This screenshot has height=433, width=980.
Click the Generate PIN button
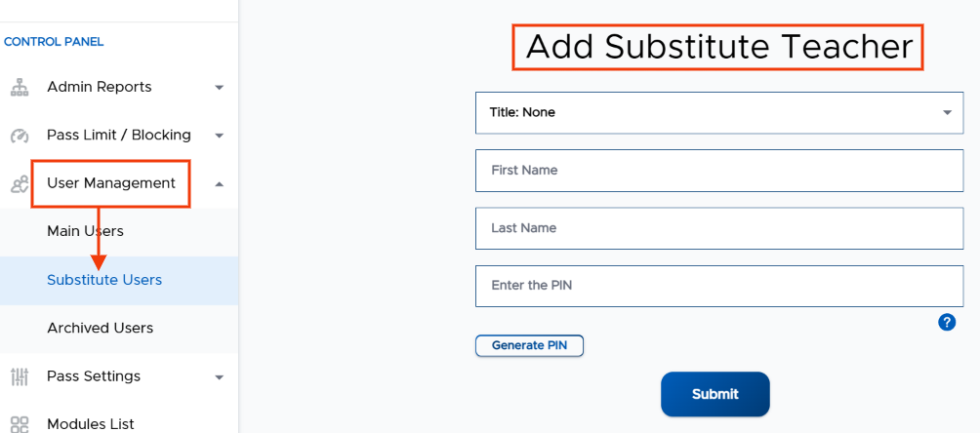pos(529,345)
